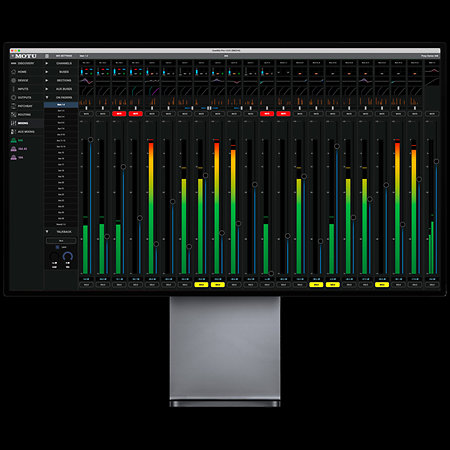Open the Device settings icon in sidebar
This screenshot has height=450, width=450.
point(14,80)
